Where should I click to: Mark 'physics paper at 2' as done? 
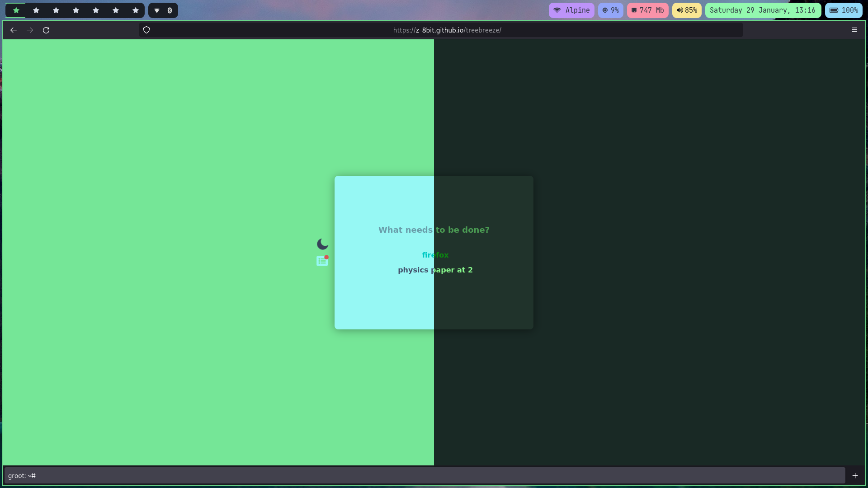(x=435, y=270)
